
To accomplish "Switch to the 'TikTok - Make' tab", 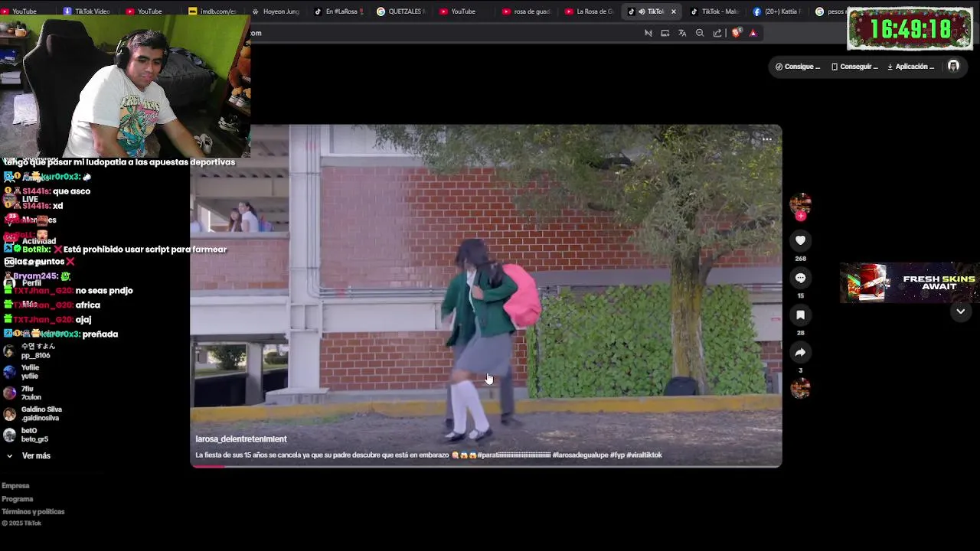I will click(x=714, y=11).
